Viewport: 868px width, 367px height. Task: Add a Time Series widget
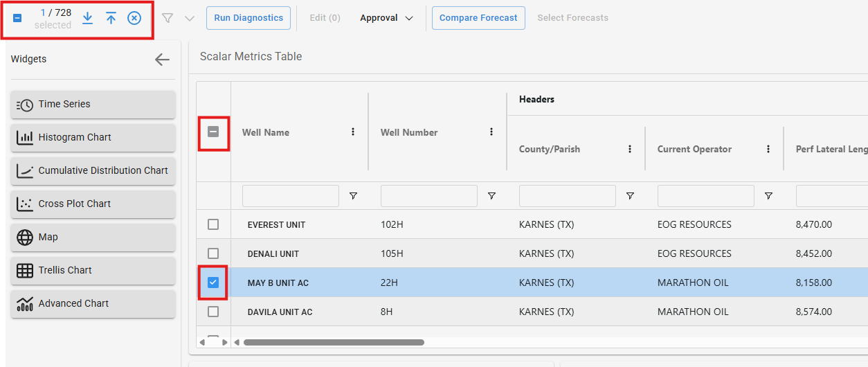point(93,104)
